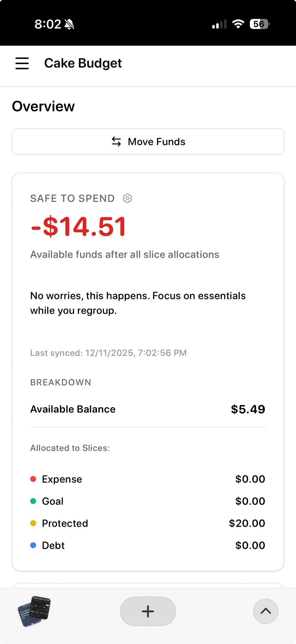This screenshot has height=644, width=296.
Task: Tap the Protected $20.00 amount
Action: coord(247,523)
